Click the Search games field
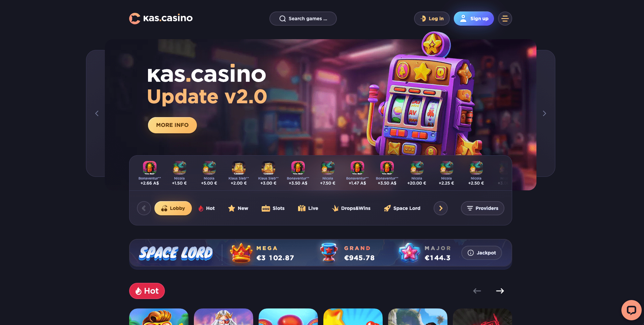 (303, 19)
